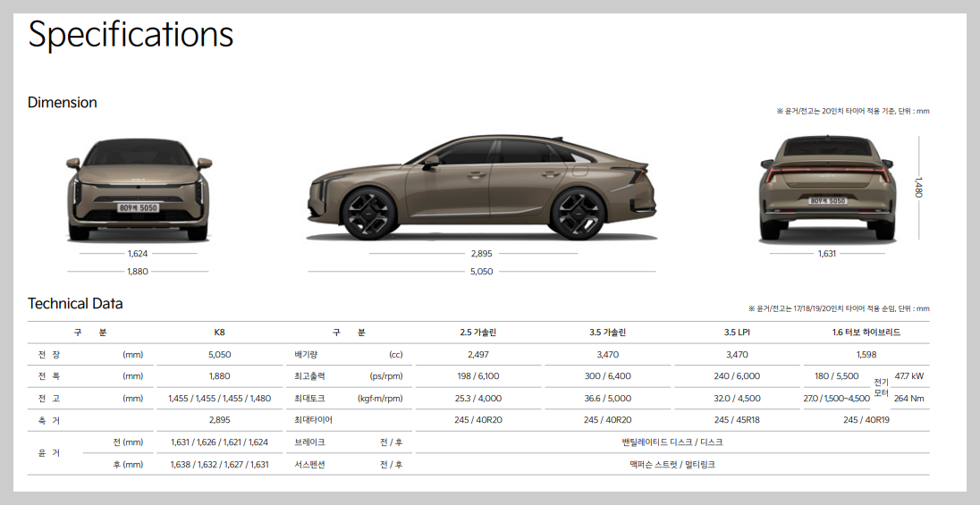Click the 윤거 row label
Viewport: 980px width, 505px height.
click(x=49, y=453)
